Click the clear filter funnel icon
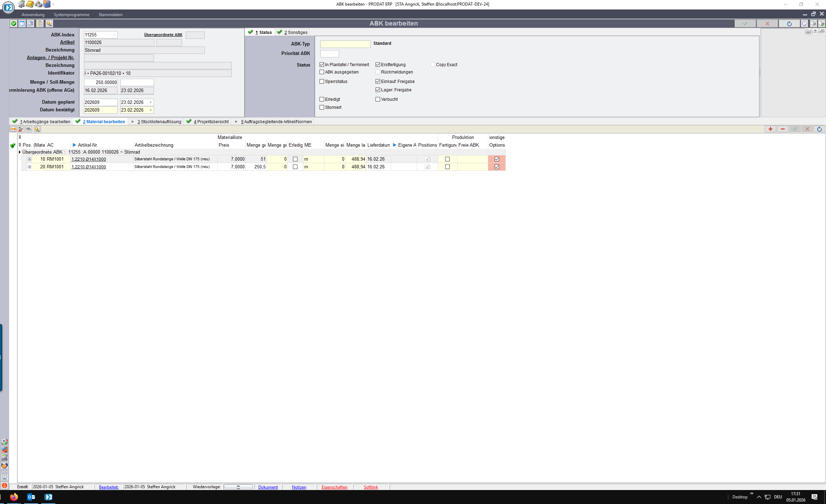This screenshot has width=826, height=504. point(21,129)
